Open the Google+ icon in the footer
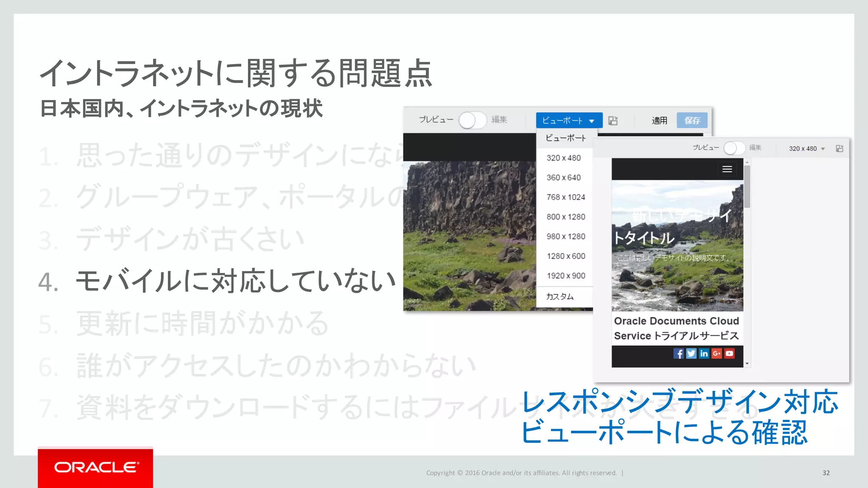Screen dimensions: 868x488 coord(717,354)
